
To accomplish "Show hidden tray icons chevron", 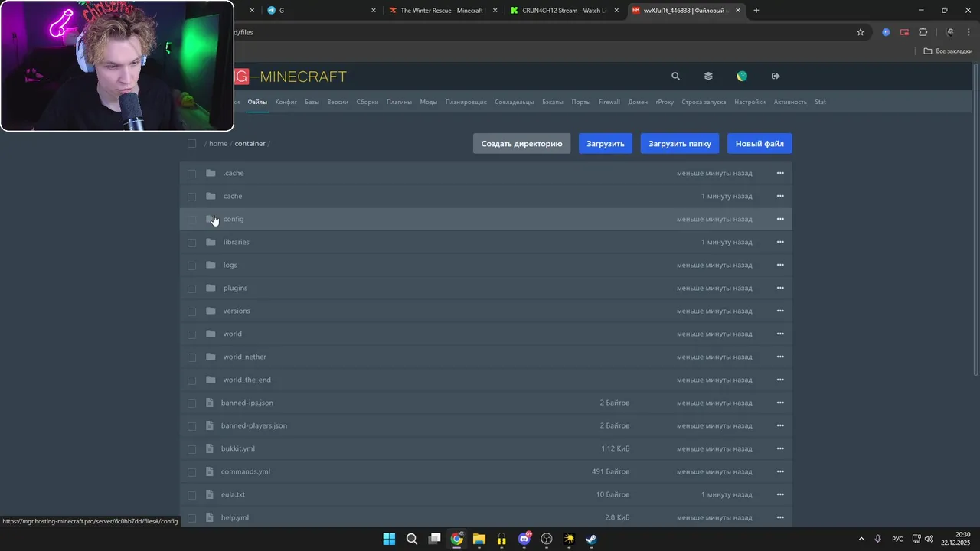I will click(861, 539).
